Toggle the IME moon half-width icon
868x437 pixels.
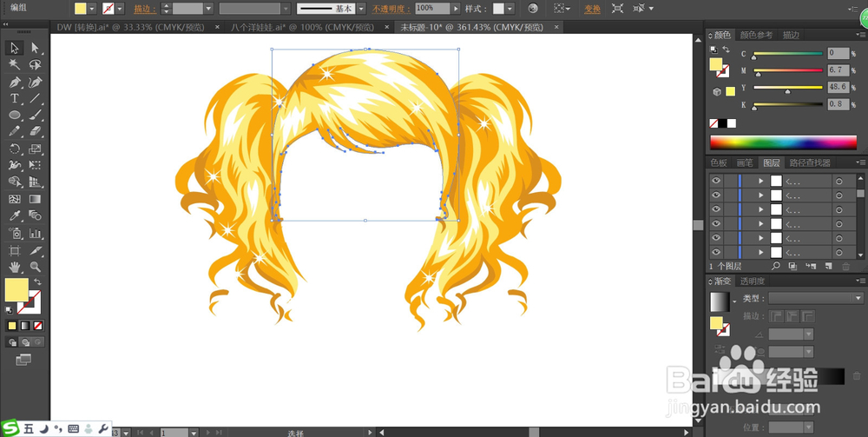(45, 428)
